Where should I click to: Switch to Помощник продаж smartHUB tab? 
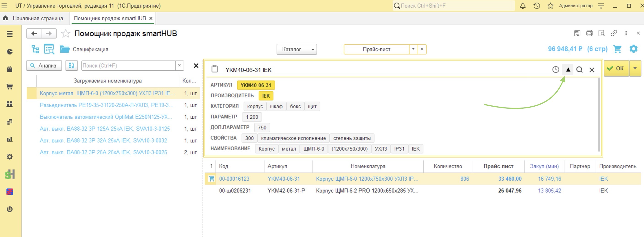click(x=110, y=19)
